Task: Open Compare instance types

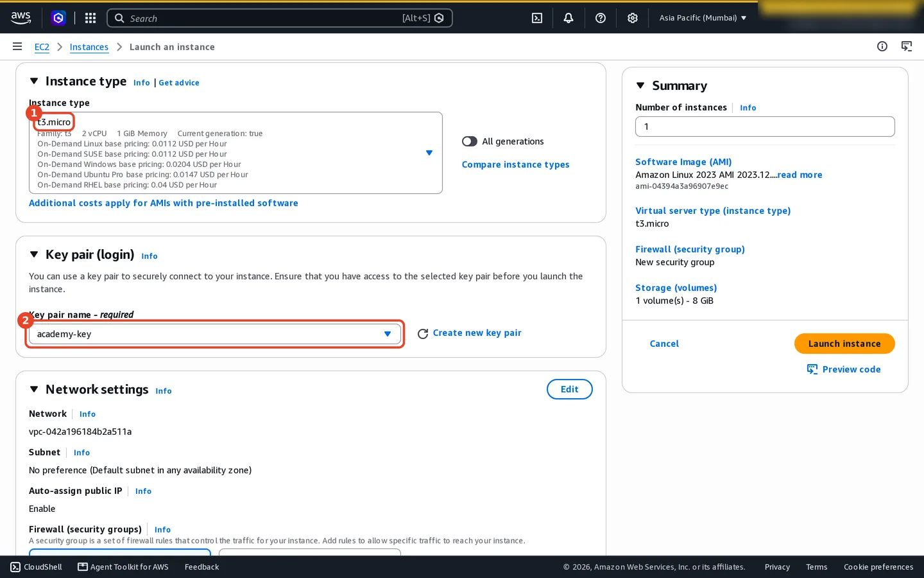Action: click(515, 164)
